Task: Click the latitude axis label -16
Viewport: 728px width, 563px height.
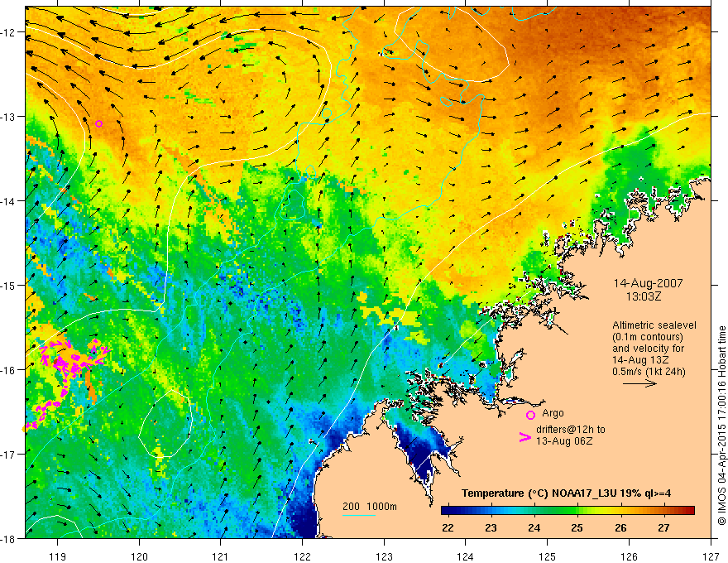Action: pos(8,370)
